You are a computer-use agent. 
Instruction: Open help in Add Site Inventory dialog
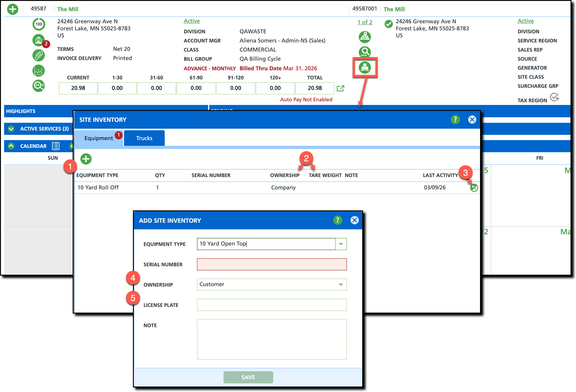click(x=337, y=220)
